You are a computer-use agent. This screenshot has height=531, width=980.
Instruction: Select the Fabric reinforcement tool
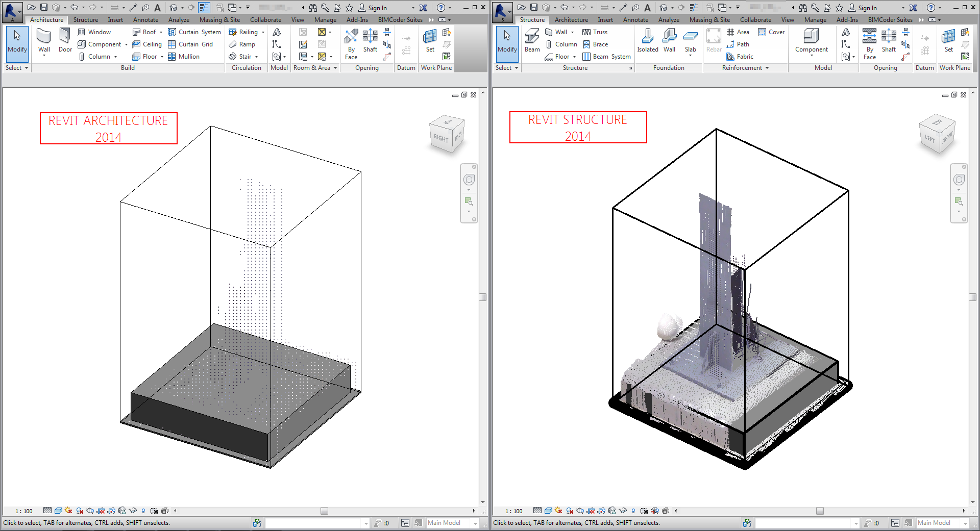coord(744,56)
